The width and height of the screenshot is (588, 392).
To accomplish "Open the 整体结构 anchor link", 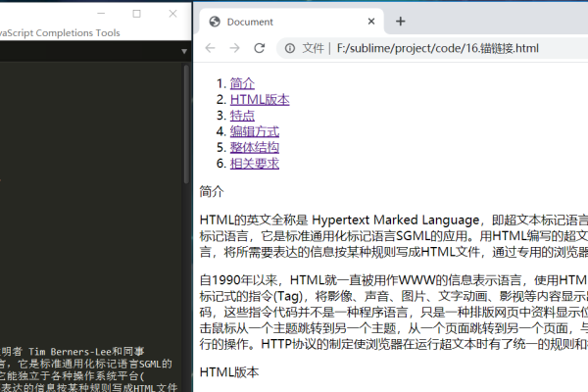I will click(x=254, y=147).
